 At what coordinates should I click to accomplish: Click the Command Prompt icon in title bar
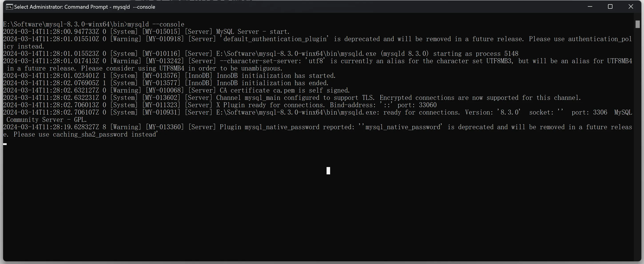pyautogui.click(x=9, y=7)
